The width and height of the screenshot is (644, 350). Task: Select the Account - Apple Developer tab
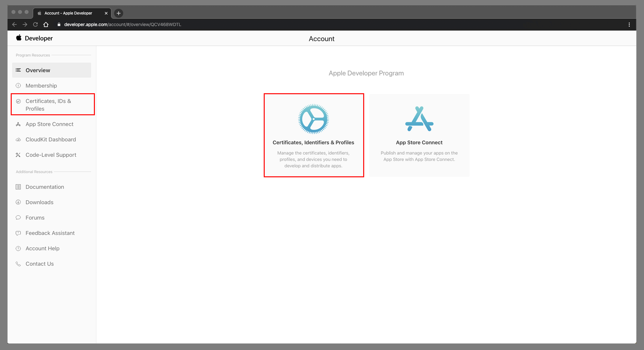coord(72,13)
